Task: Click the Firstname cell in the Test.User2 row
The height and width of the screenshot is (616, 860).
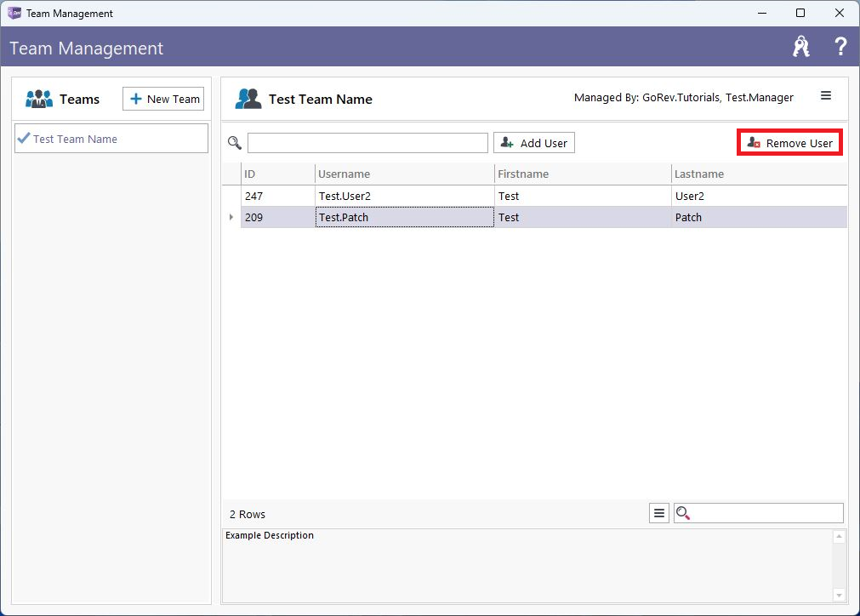Action: (x=583, y=196)
